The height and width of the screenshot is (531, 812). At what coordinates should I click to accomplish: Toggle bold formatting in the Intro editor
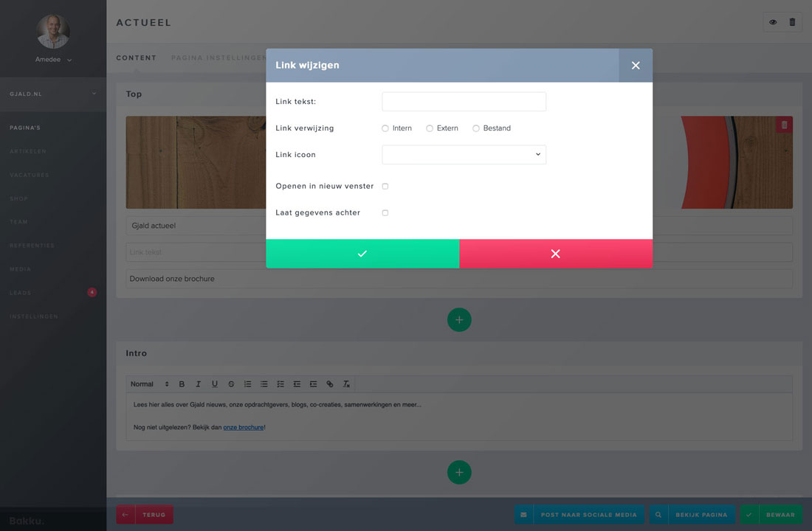182,383
